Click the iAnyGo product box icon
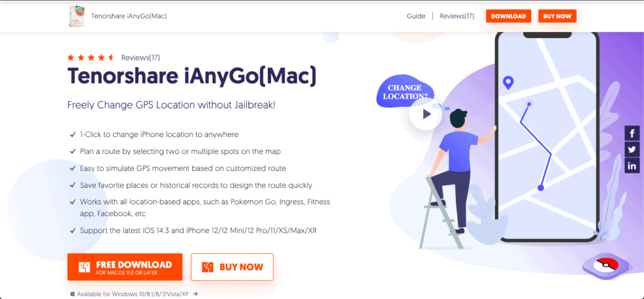The width and height of the screenshot is (644, 299). click(77, 16)
